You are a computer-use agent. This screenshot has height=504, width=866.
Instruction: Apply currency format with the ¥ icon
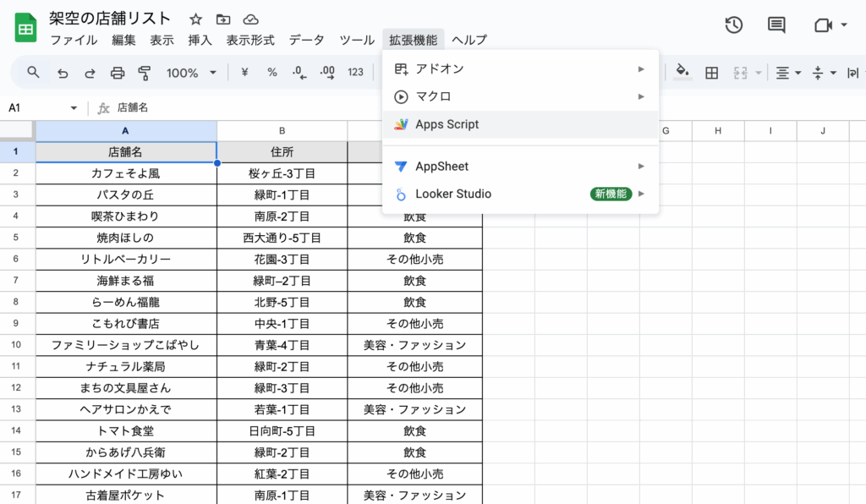pyautogui.click(x=243, y=73)
